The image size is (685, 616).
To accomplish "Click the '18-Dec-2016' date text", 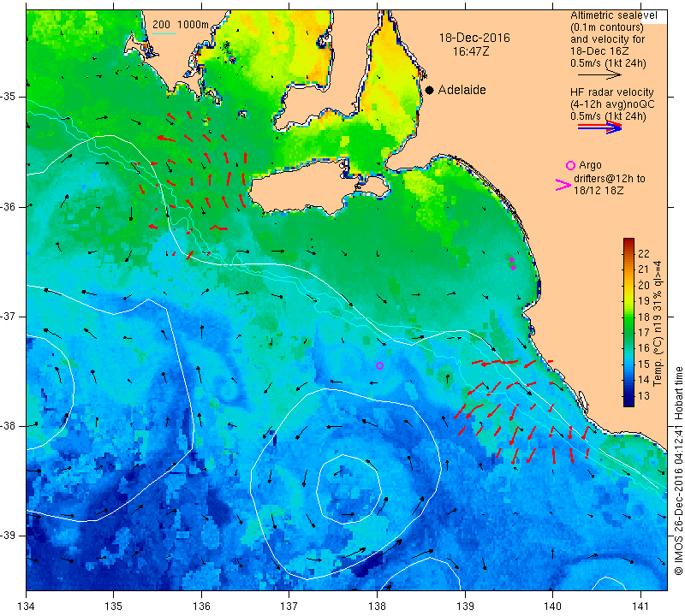I will [x=474, y=38].
